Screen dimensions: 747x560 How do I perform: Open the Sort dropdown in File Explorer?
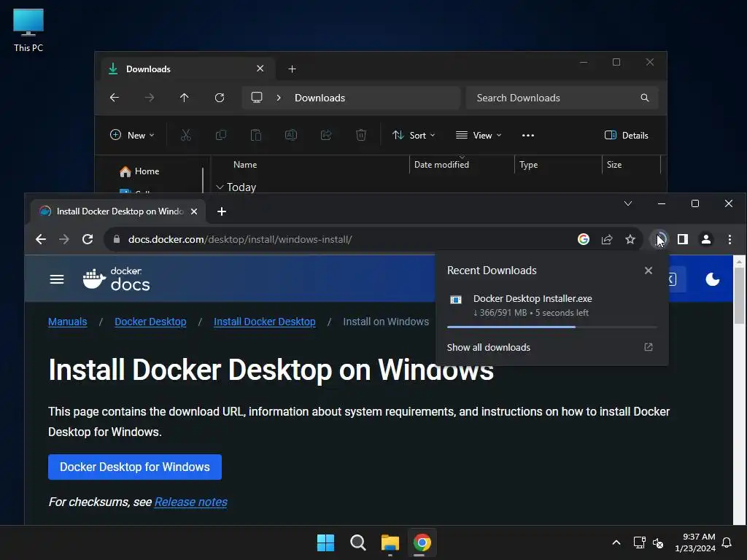(x=414, y=135)
